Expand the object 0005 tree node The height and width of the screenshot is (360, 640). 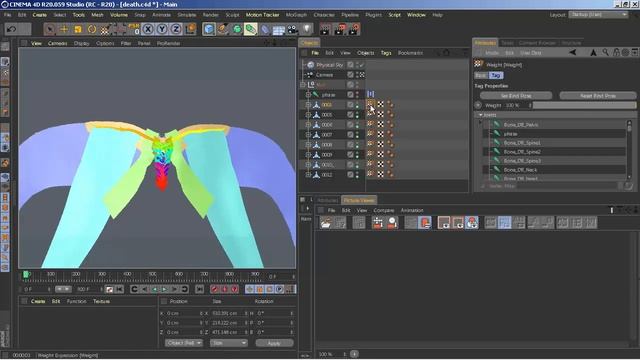309,115
